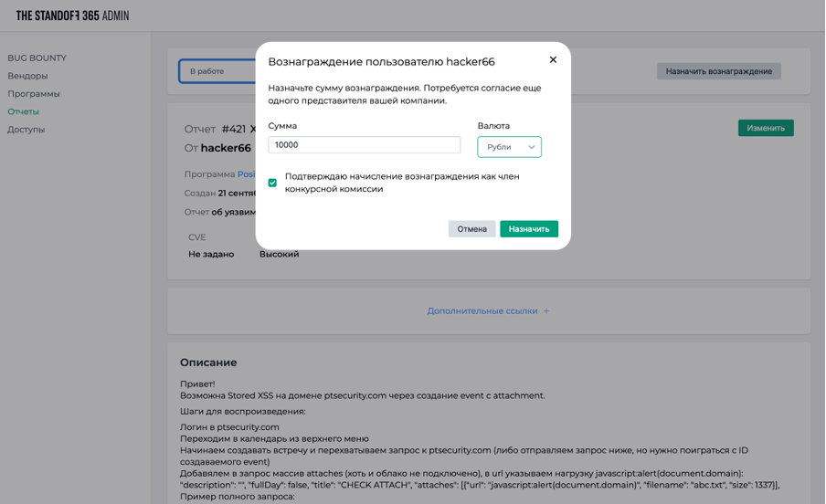
Task: Click the dropdown chevron next to Рубли
Action: click(x=531, y=147)
